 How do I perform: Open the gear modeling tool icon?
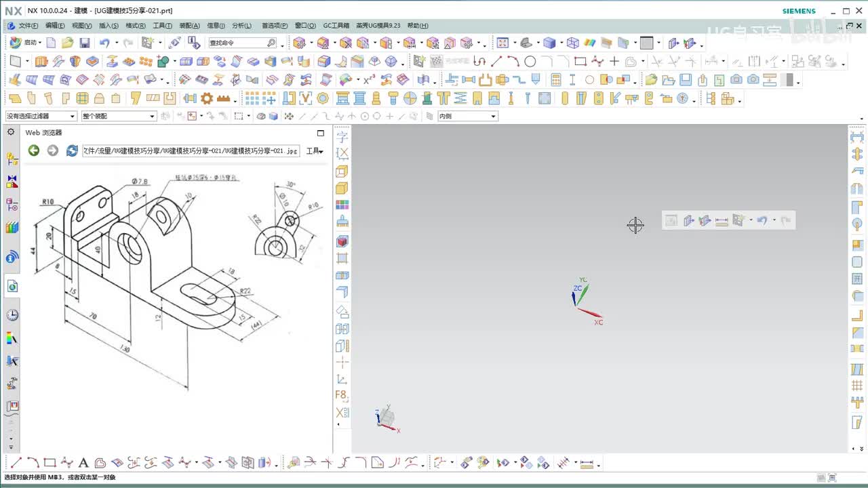click(206, 98)
